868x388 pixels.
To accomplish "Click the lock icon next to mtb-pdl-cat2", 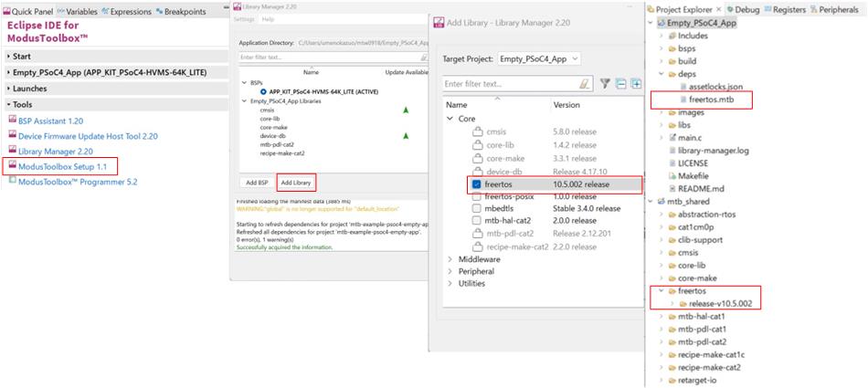I will click(478, 234).
